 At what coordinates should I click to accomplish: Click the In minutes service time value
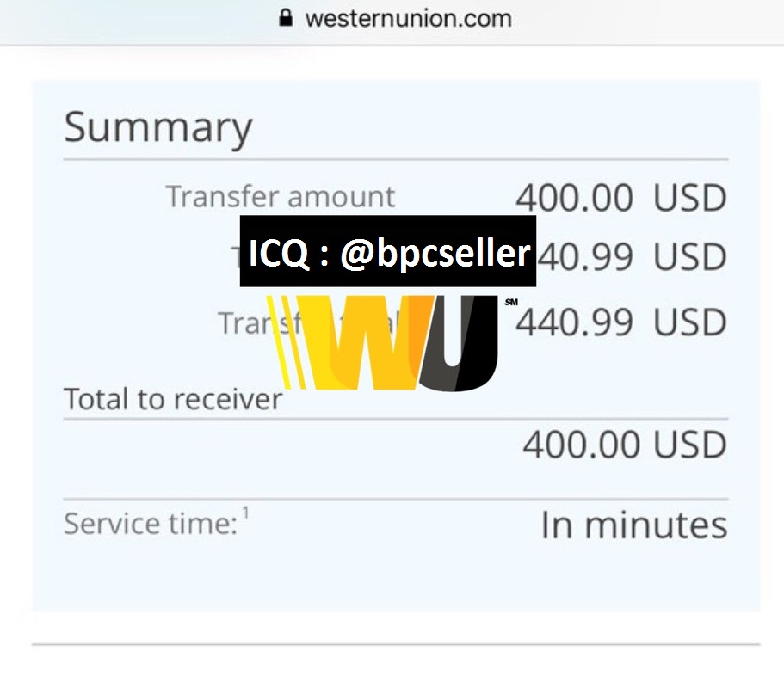tap(634, 525)
